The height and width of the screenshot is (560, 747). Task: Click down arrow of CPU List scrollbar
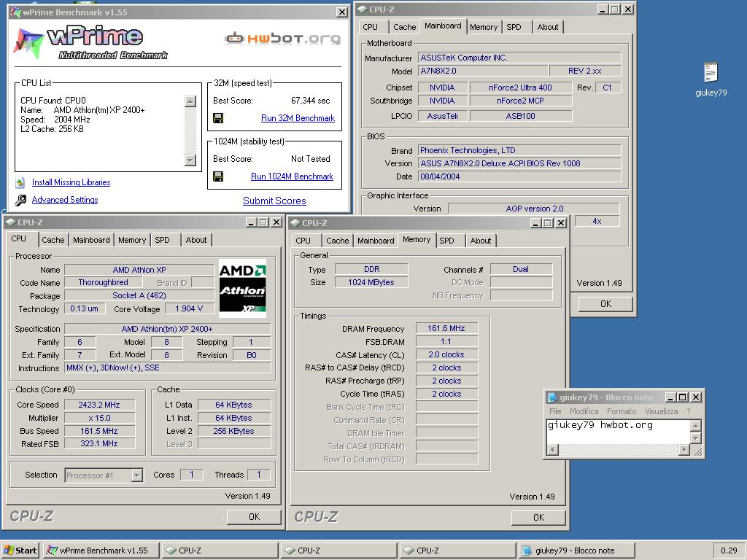(190, 160)
